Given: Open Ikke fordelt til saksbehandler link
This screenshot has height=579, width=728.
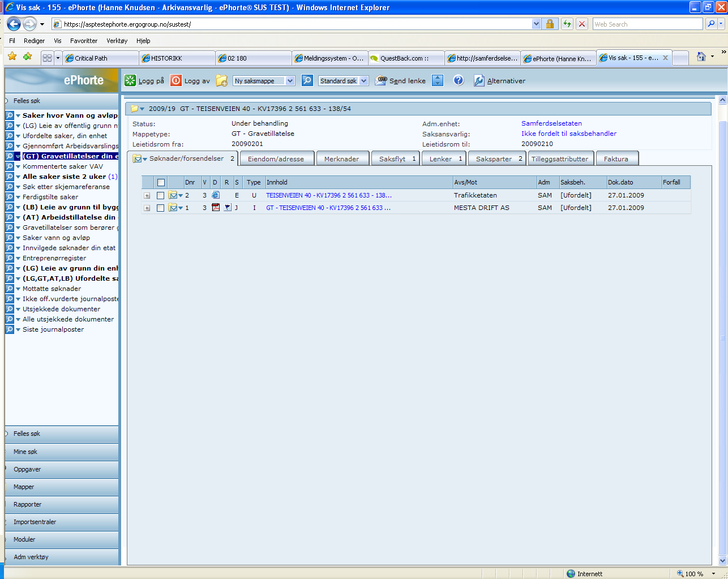Looking at the screenshot, I should (569, 134).
